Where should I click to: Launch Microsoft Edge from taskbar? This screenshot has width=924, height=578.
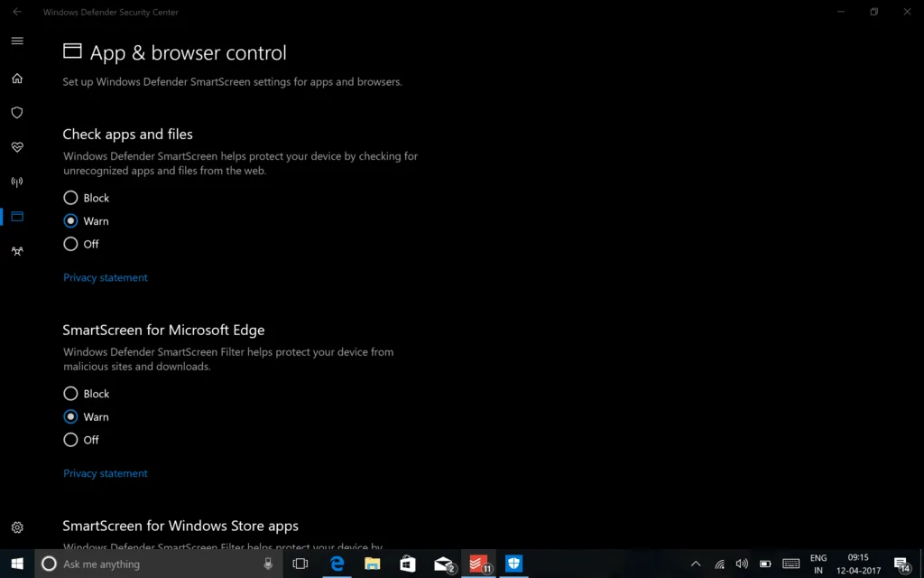point(337,564)
